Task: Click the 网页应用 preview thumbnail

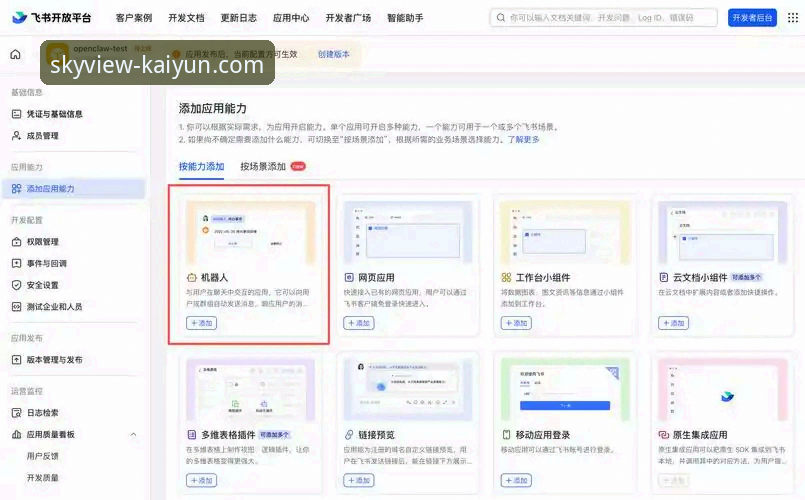Action: [x=408, y=233]
